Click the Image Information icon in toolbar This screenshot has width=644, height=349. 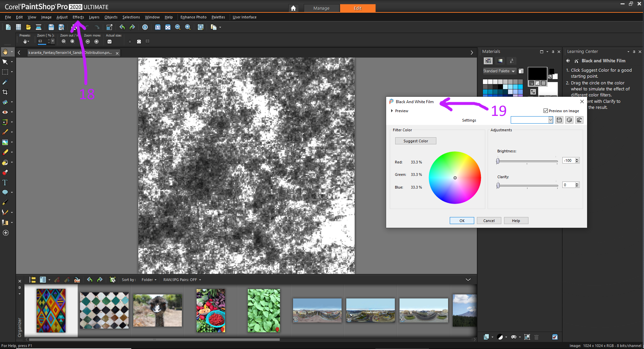(145, 27)
